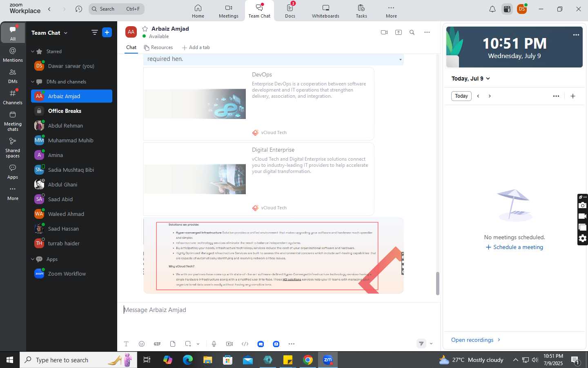588x368 pixels.
Task: Open the DS profile avatar menu
Action: coord(522,9)
